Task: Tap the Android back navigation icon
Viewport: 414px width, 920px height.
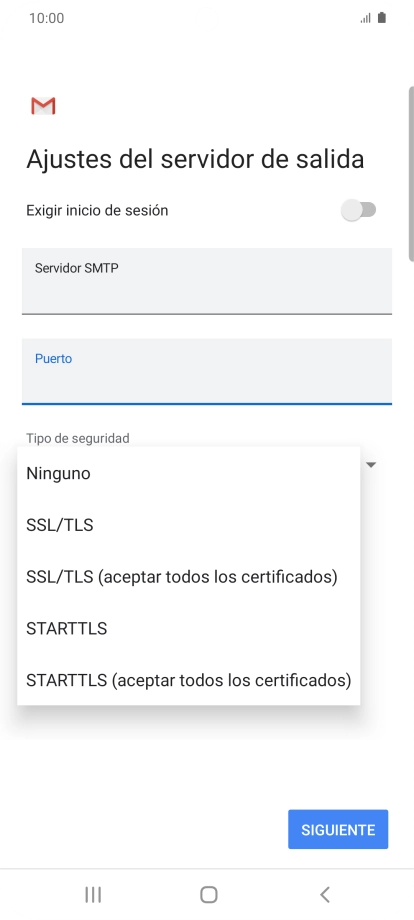Action: click(x=324, y=894)
